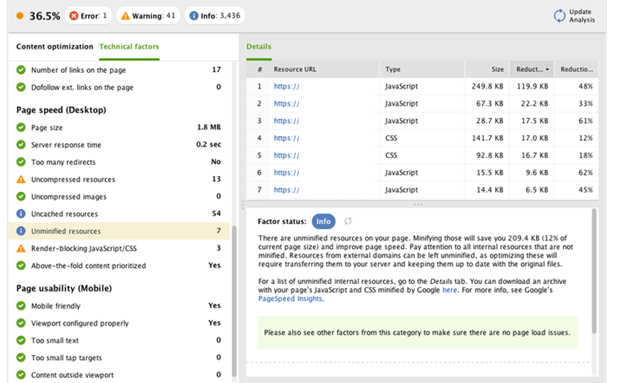The width and height of the screenshot is (618, 383).
Task: Click info icon beside Uncached resources
Action: tap(21, 214)
